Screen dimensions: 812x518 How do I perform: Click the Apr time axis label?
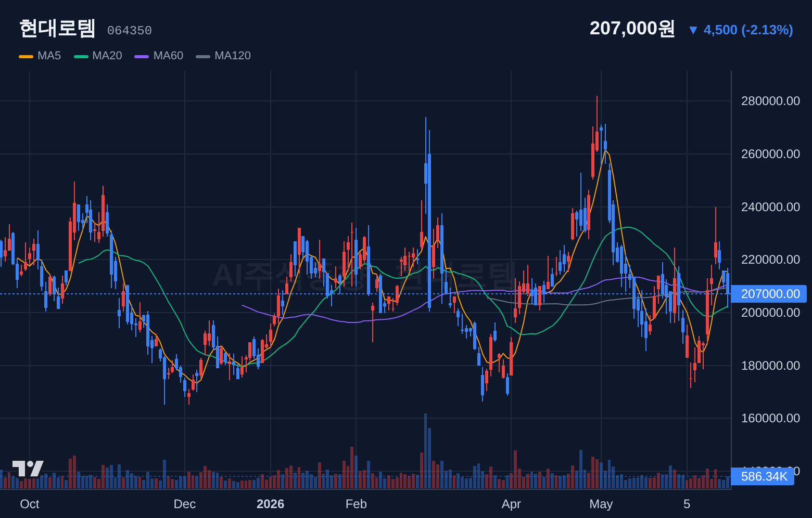coord(511,504)
